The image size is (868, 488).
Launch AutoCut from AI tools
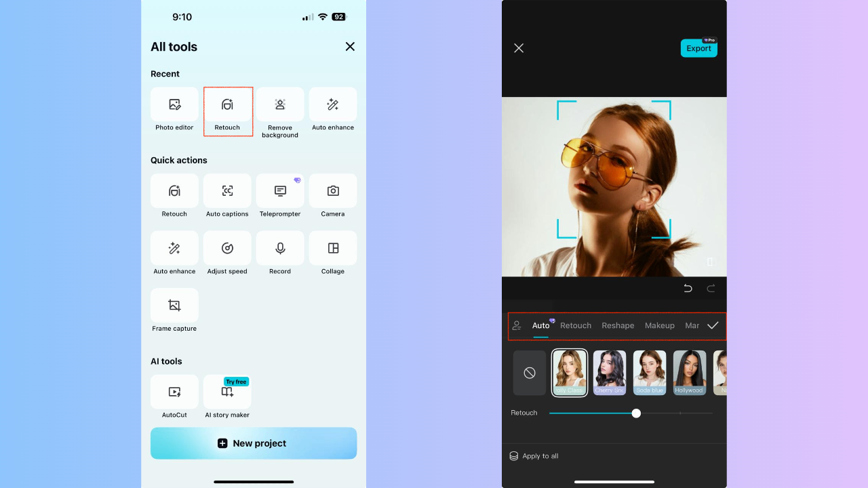coord(174,397)
